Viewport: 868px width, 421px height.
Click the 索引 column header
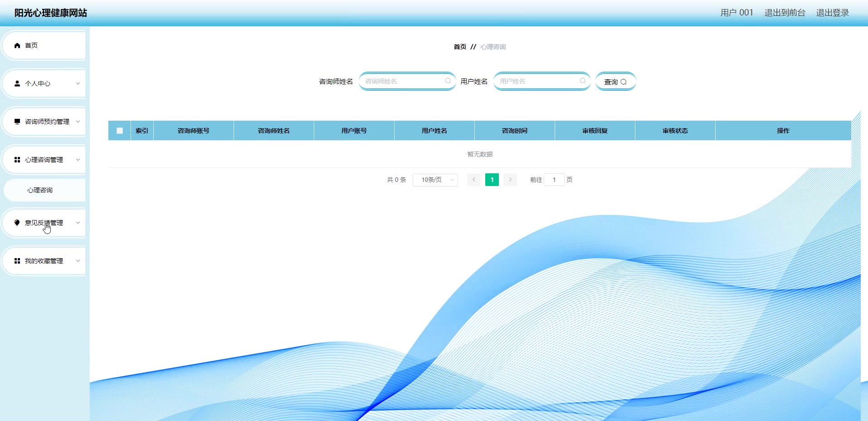[142, 131]
